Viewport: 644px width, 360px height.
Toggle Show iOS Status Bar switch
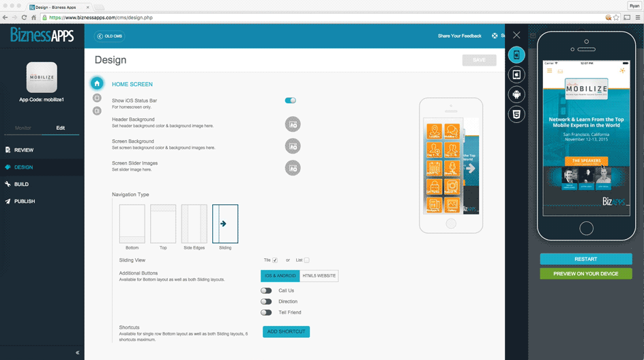(x=291, y=100)
